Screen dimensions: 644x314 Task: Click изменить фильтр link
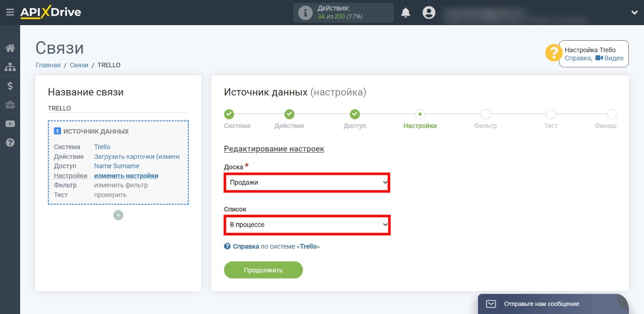[121, 185]
